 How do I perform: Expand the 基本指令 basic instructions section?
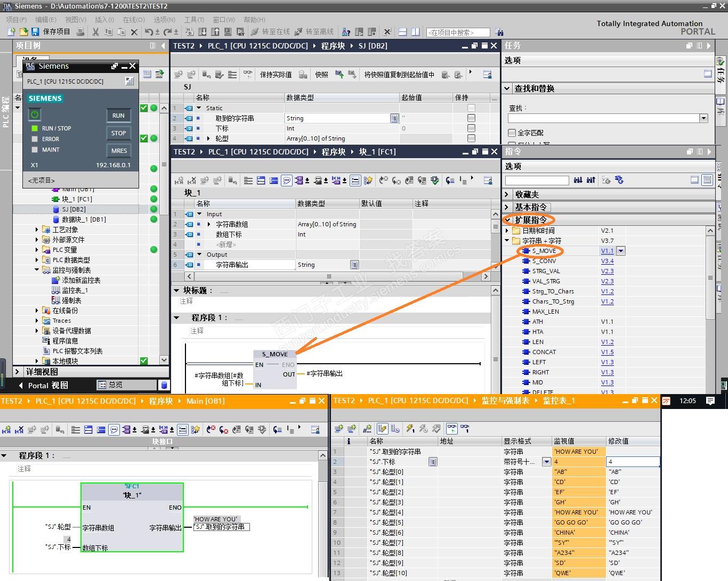[x=507, y=207]
